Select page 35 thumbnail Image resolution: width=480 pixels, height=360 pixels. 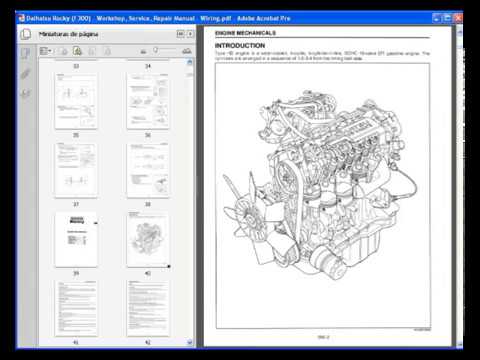[x=76, y=101]
